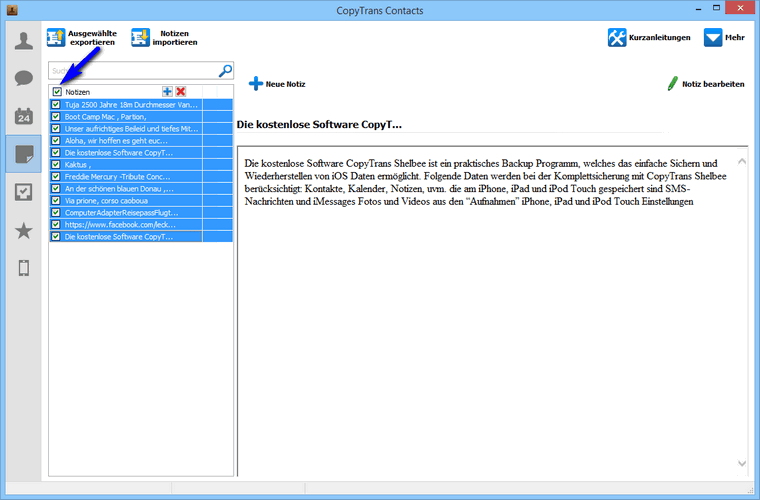Open the Reminders checkmark sidebar section
This screenshot has width=760, height=500.
(23, 192)
